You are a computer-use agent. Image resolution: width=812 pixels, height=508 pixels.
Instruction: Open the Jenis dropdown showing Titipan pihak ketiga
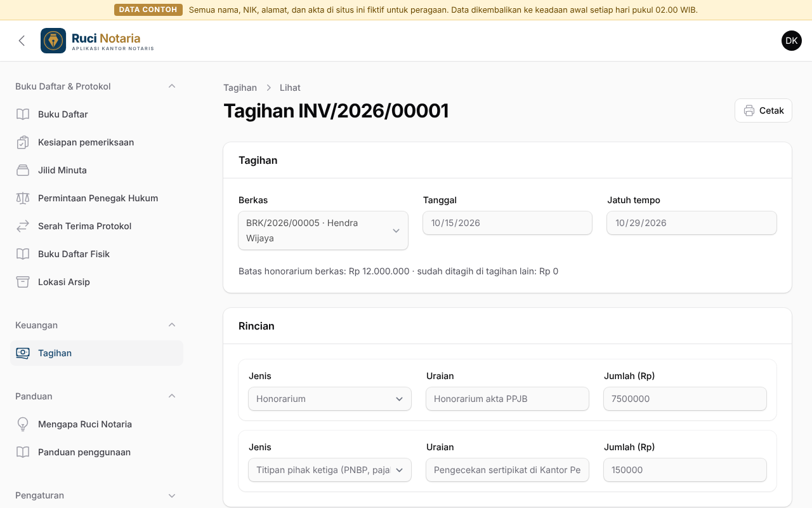point(330,470)
